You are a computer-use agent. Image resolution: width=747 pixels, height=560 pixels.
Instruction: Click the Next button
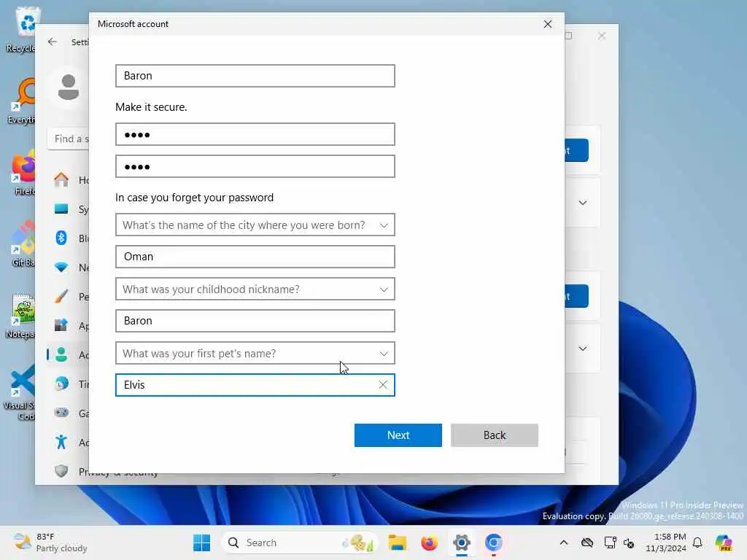click(x=398, y=435)
